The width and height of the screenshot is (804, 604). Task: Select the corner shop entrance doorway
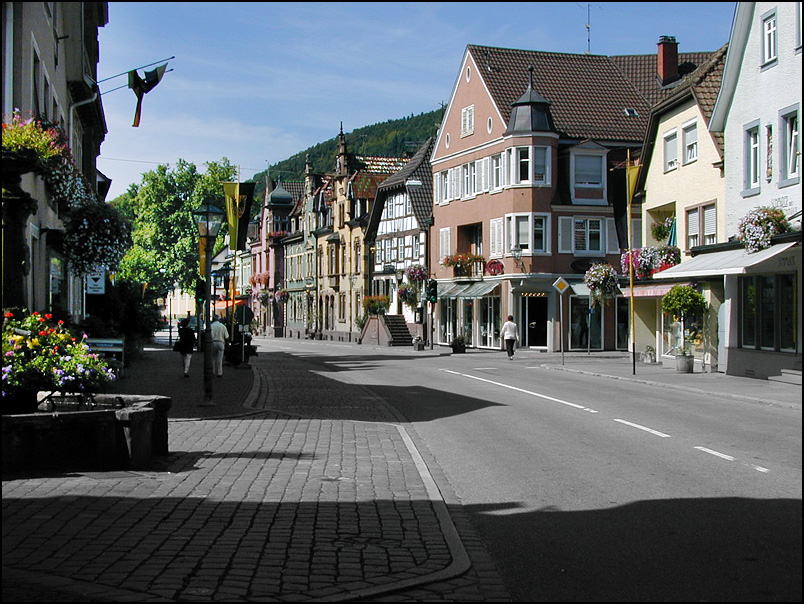tap(536, 320)
